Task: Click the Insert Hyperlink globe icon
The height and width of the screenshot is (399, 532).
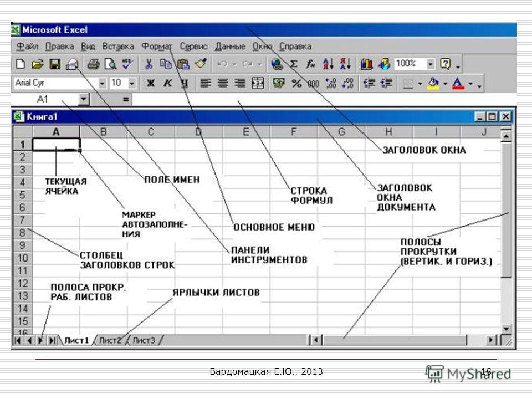Action: pos(277,64)
